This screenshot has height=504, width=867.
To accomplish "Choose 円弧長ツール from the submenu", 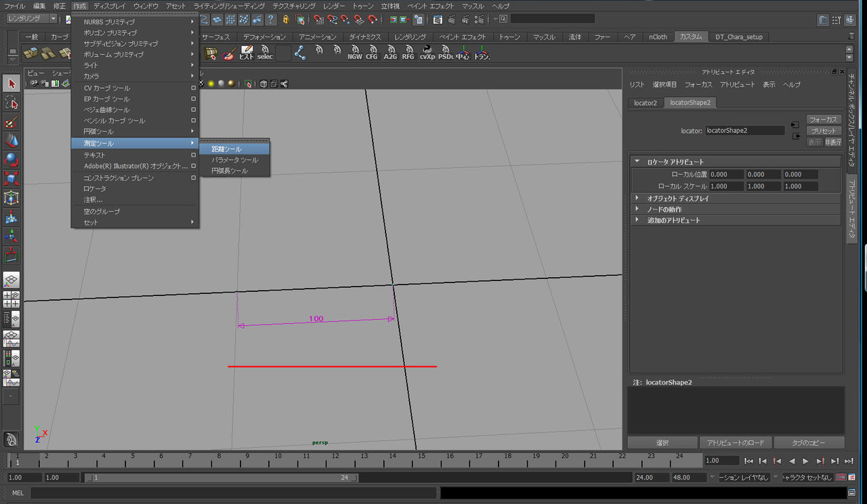I will (x=234, y=171).
